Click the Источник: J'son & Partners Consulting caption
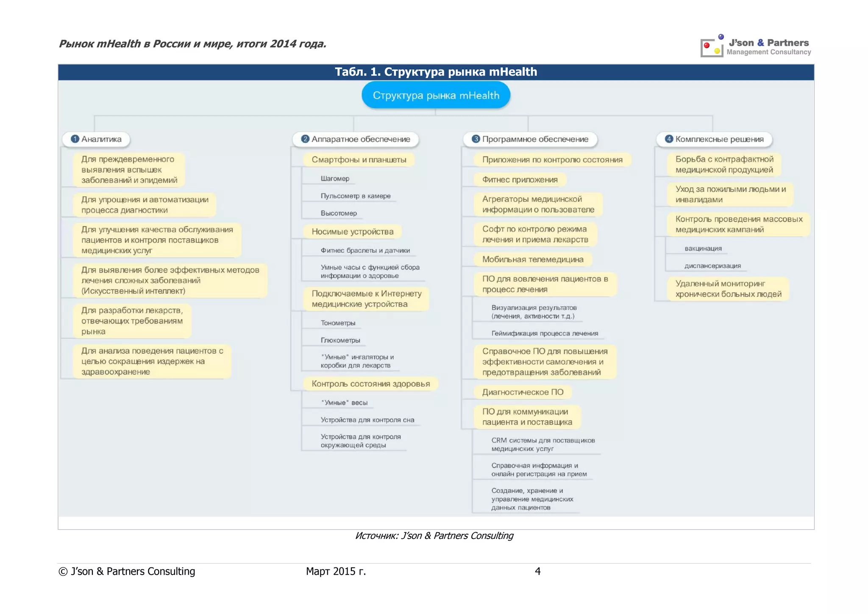 [434, 536]
